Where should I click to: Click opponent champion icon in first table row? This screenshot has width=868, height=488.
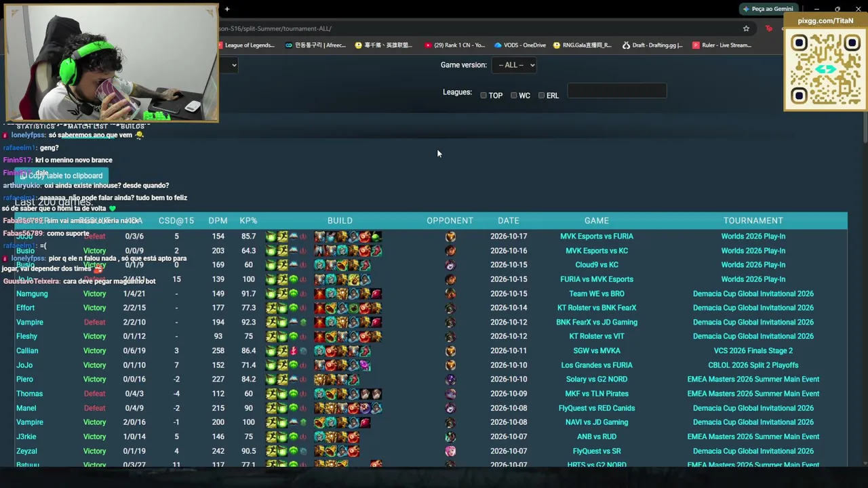450,237
